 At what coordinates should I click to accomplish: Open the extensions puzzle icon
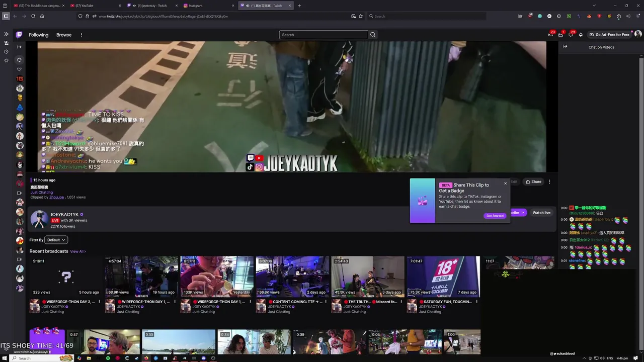(619, 16)
